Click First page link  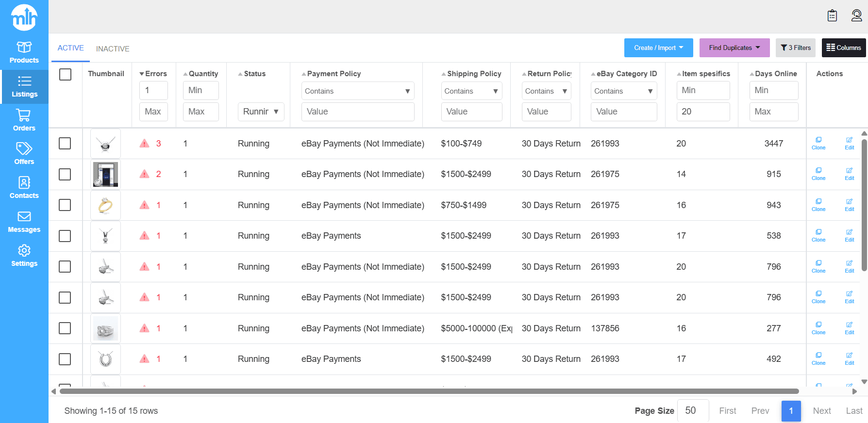(728, 411)
